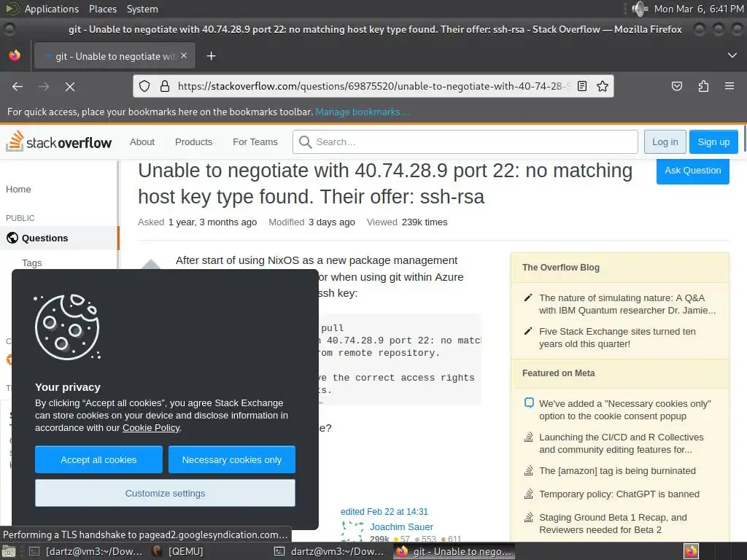Viewport: 747px width, 560px height.
Task: Focus the Stack Overflow search field
Action: (465, 142)
